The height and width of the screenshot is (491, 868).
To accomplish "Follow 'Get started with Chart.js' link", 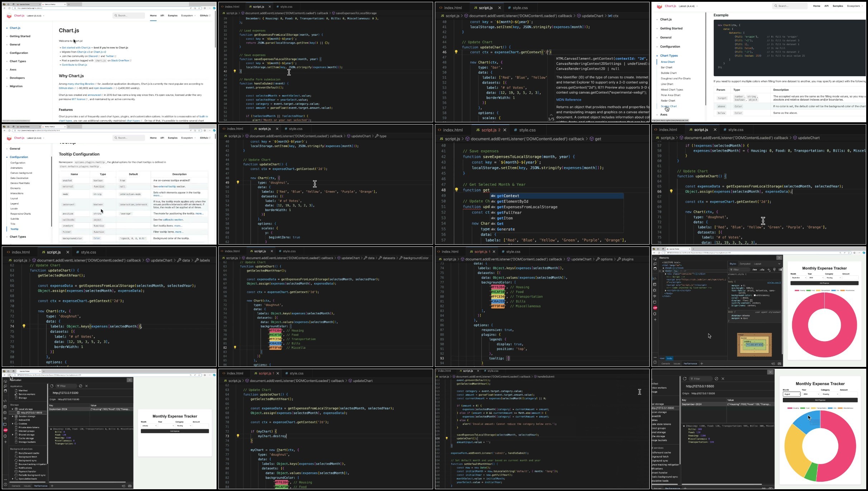I will click(76, 48).
